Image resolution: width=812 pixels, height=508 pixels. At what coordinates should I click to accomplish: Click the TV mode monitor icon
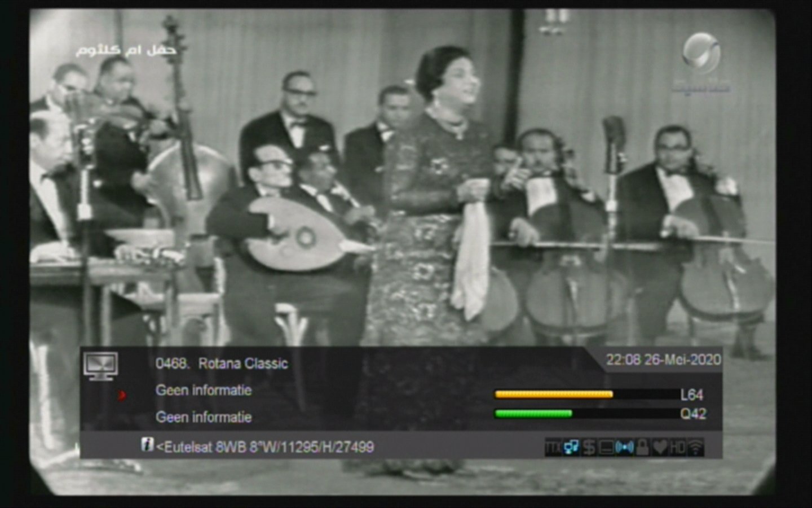pyautogui.click(x=101, y=366)
